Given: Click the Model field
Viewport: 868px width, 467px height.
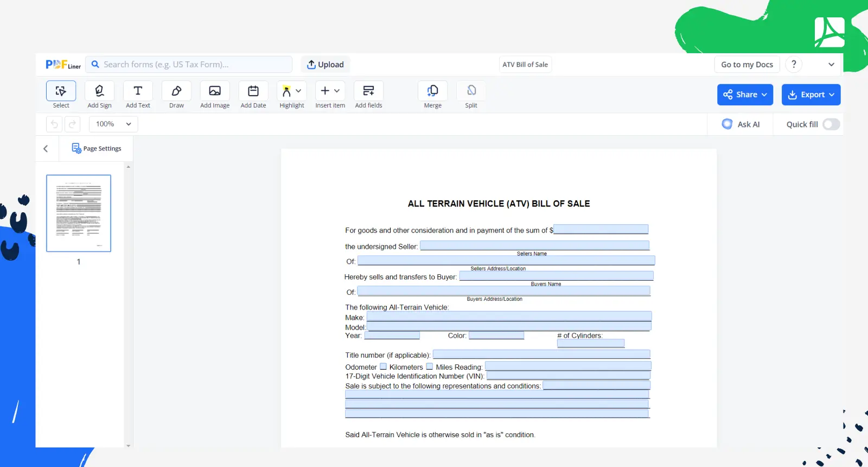Looking at the screenshot, I should [x=509, y=326].
